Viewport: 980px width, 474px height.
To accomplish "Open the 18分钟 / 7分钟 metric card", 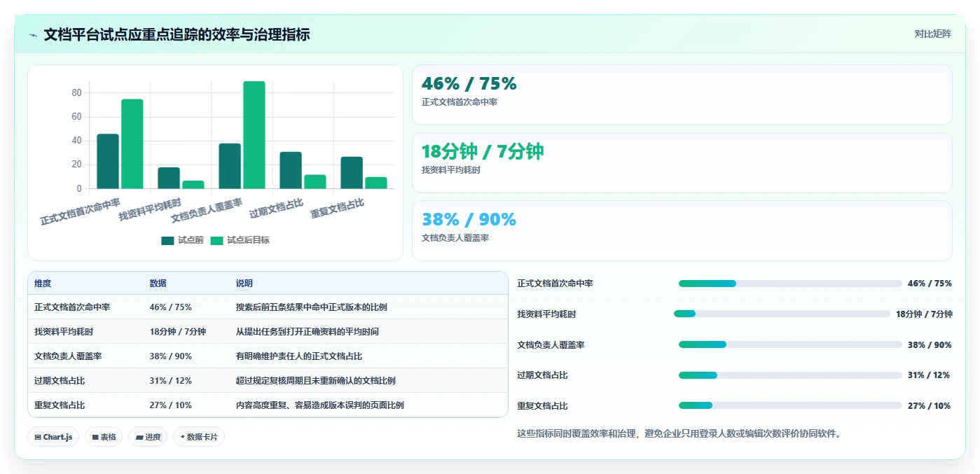I will point(682,162).
